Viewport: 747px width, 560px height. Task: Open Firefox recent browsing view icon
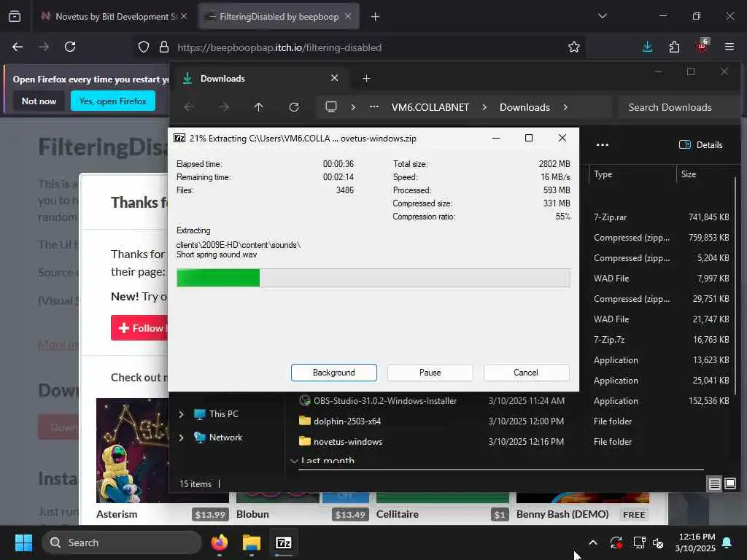click(15, 16)
